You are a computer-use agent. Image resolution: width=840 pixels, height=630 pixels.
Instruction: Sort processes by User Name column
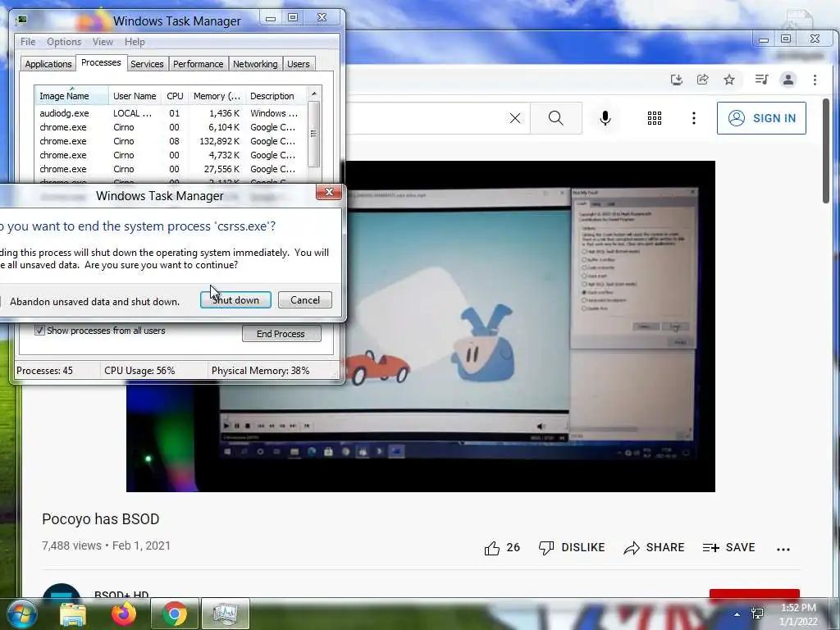[135, 96]
